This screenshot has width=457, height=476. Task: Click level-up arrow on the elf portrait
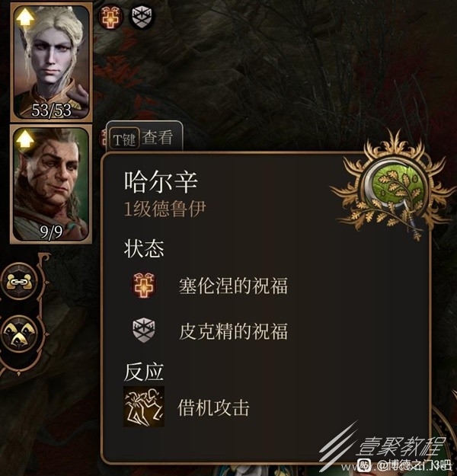tap(25, 17)
